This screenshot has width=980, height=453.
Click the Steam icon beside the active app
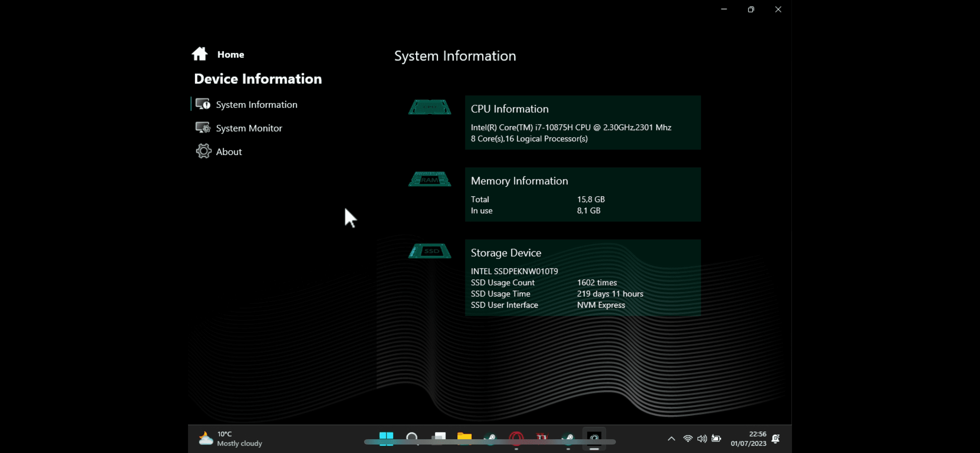pyautogui.click(x=568, y=439)
